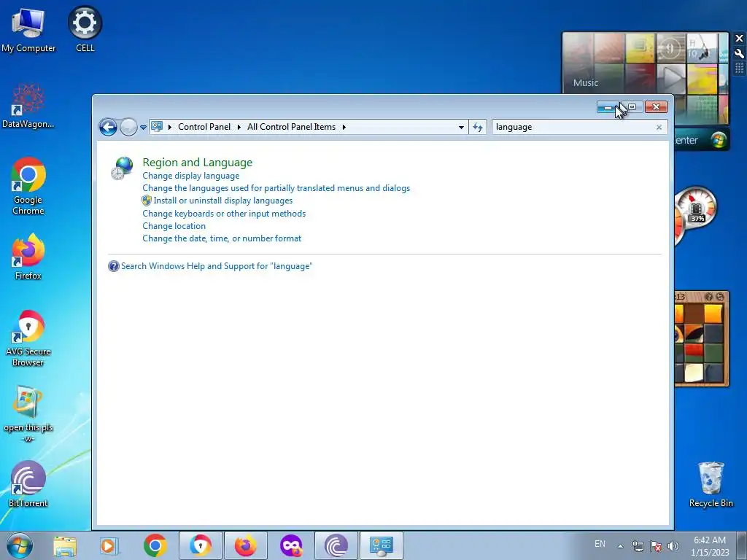Clear the search box with the X

tap(659, 127)
